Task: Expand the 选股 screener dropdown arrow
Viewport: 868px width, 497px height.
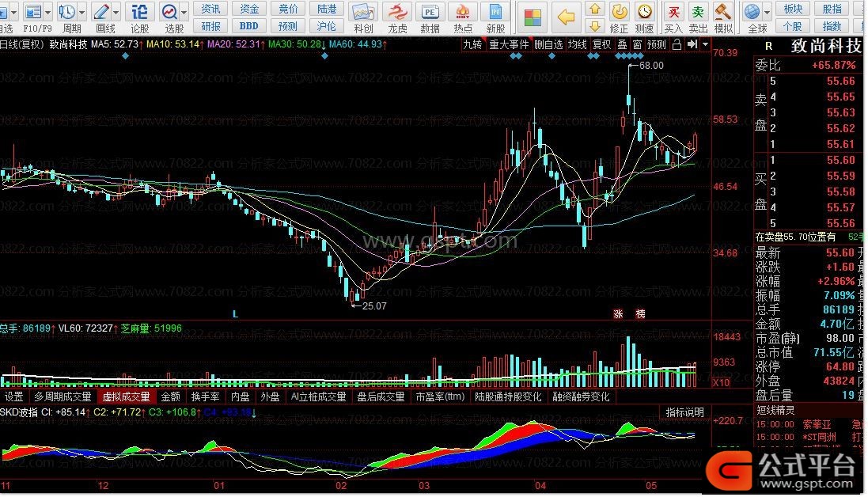Action: coord(184,11)
